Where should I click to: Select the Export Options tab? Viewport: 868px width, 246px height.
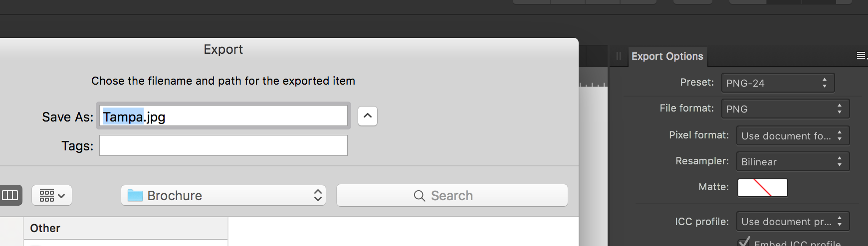(667, 56)
